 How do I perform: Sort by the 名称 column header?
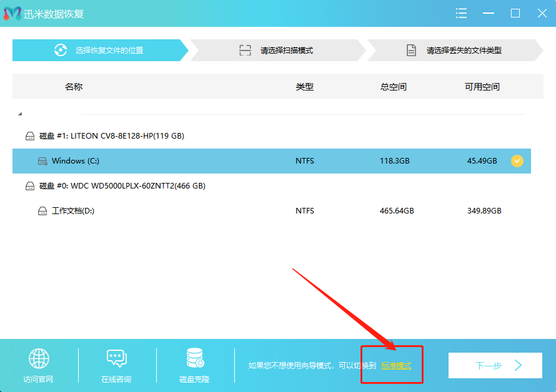point(74,87)
